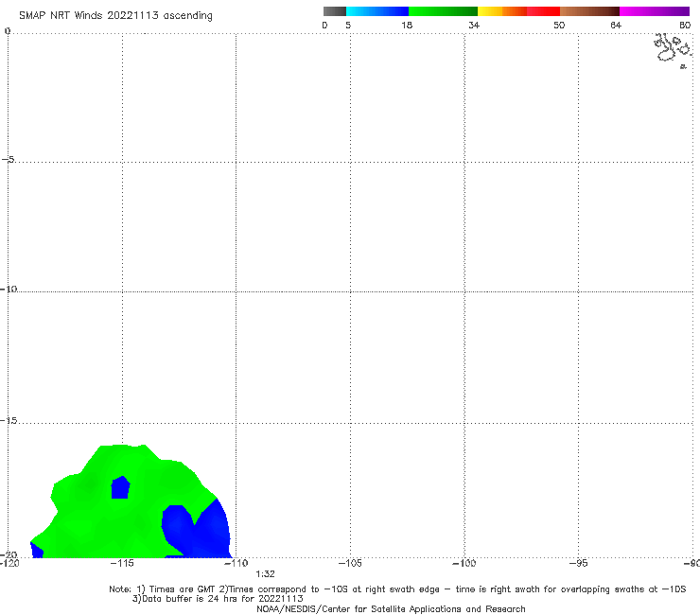The image size is (700, 615).
Task: Click the 'NOAA/NESDIS/Center for Satellite Applications' credit
Action: pos(391,609)
